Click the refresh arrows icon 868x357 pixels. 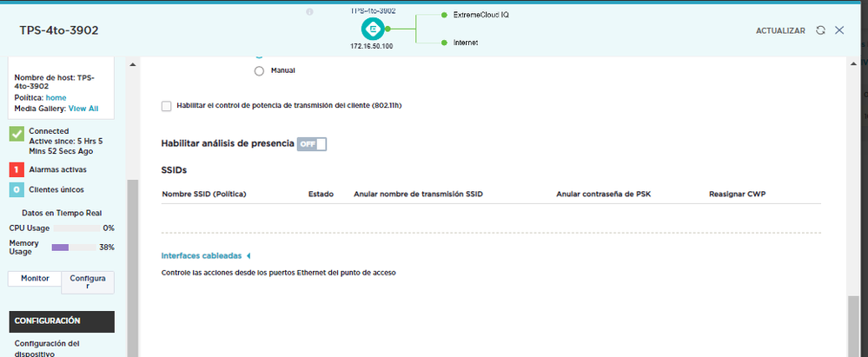coord(820,30)
